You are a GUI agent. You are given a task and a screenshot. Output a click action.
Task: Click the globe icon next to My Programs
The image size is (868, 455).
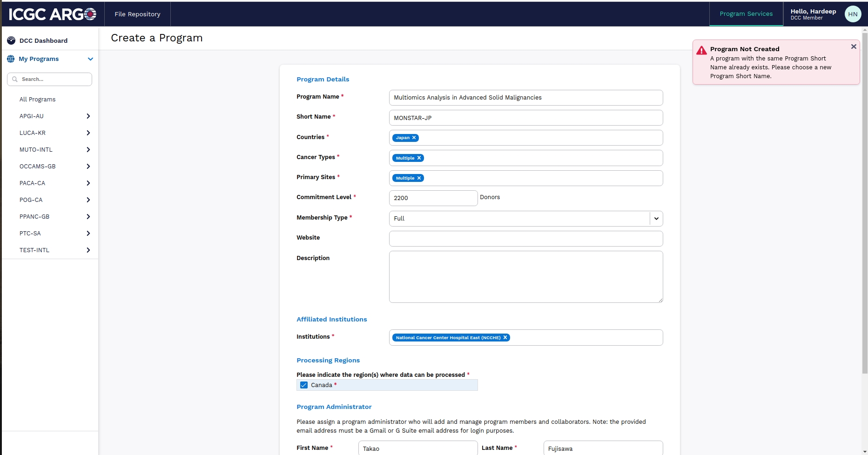pos(10,59)
